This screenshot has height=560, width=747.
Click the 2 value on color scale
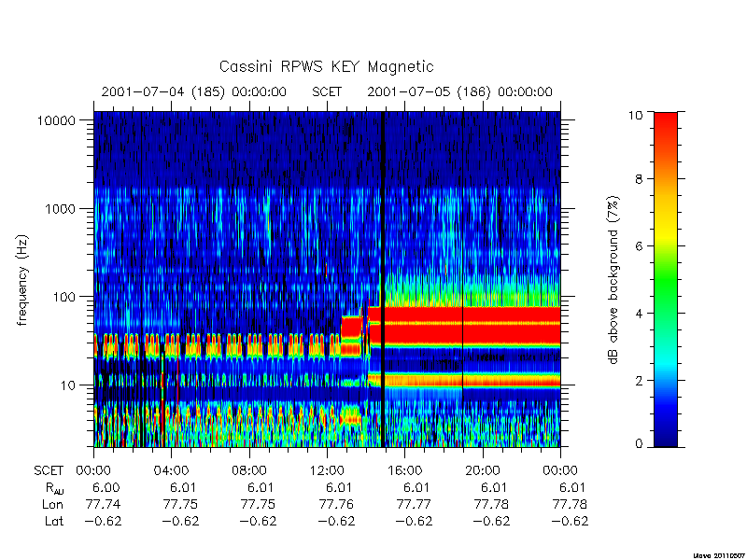point(640,381)
